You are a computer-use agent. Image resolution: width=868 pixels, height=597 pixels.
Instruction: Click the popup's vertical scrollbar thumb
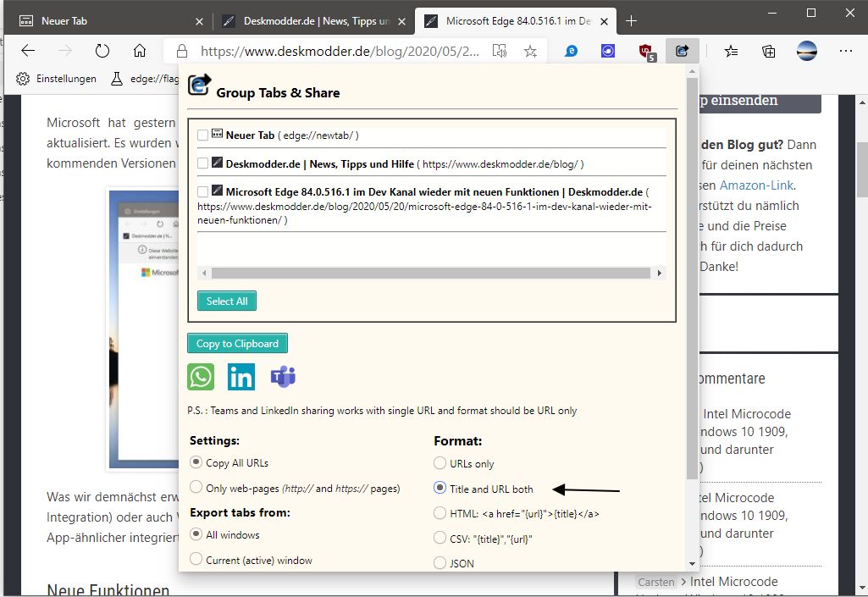tap(692, 279)
